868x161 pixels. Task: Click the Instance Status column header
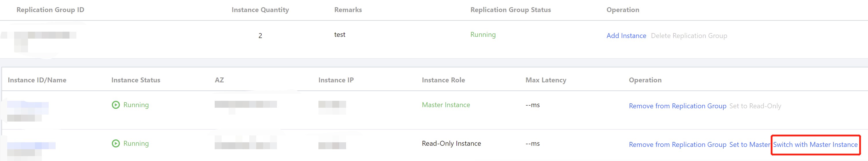point(136,80)
